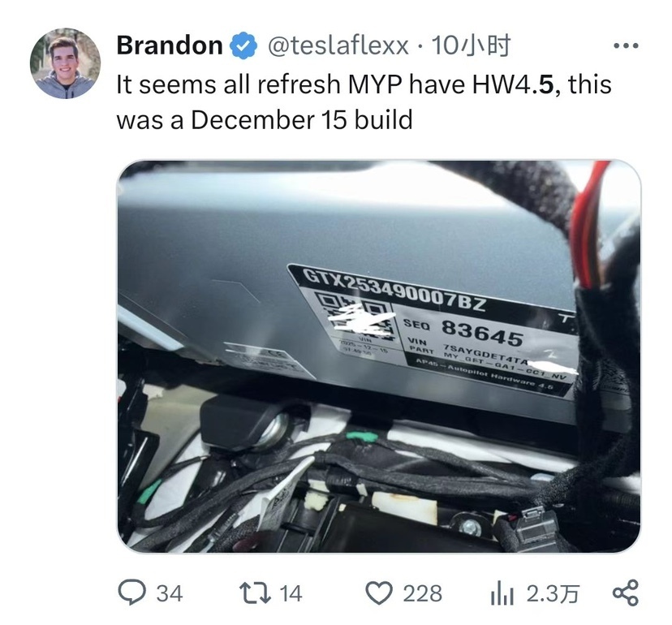Open the share icon menu
The width and height of the screenshot is (672, 625).
click(x=626, y=593)
